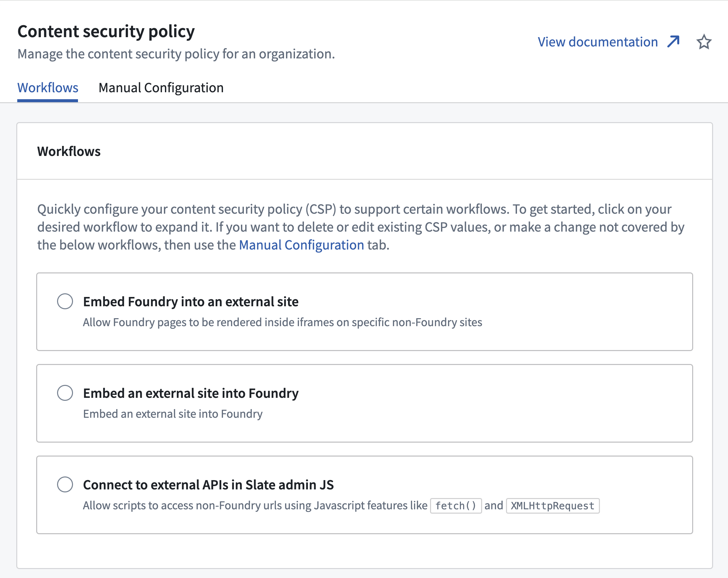Expand the Embed Foundry into an external site title
728x578 pixels.
click(x=191, y=302)
